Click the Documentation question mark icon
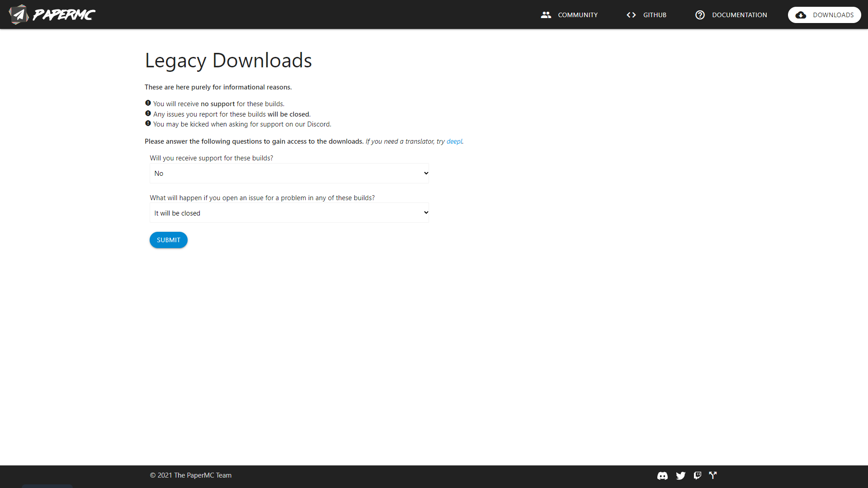The width and height of the screenshot is (868, 488). 700,15
